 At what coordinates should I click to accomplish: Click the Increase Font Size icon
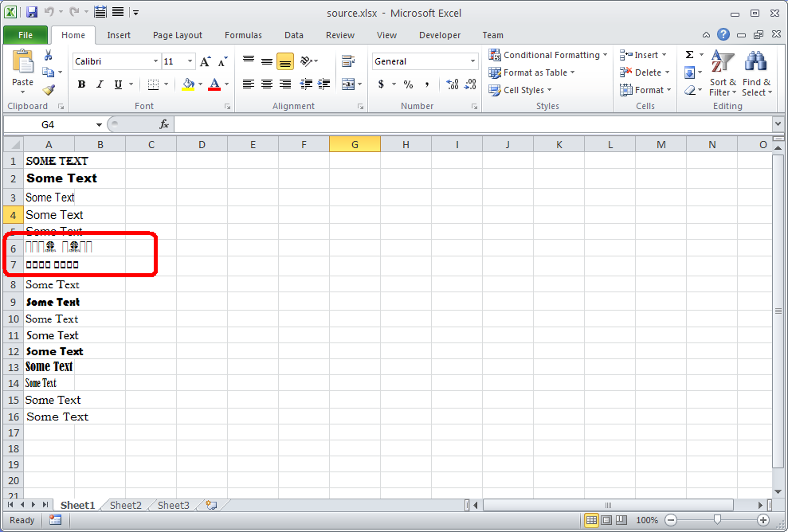tap(206, 61)
